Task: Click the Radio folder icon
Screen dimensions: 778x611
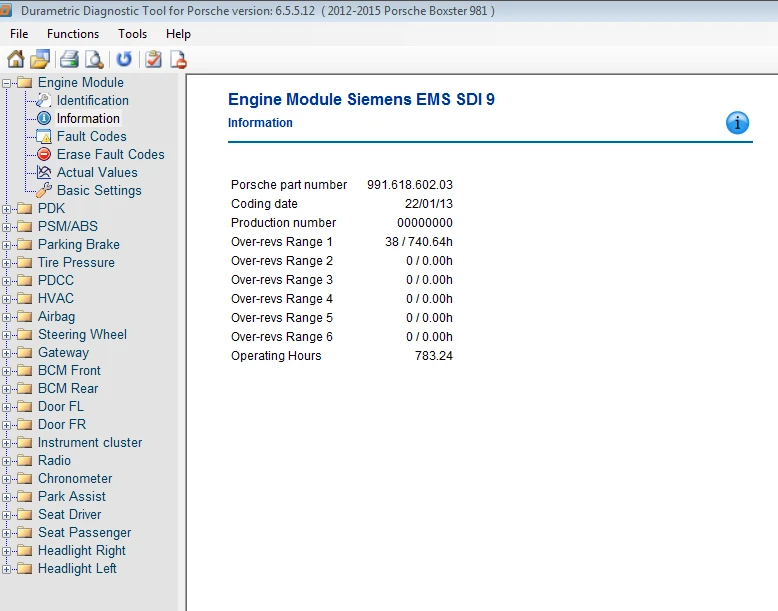Action: click(24, 461)
